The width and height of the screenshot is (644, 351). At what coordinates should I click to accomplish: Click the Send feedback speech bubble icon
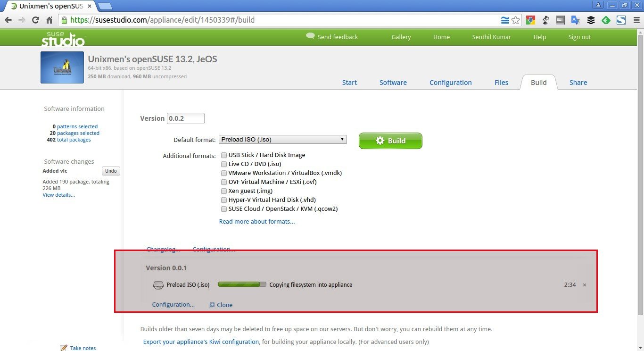pos(310,36)
